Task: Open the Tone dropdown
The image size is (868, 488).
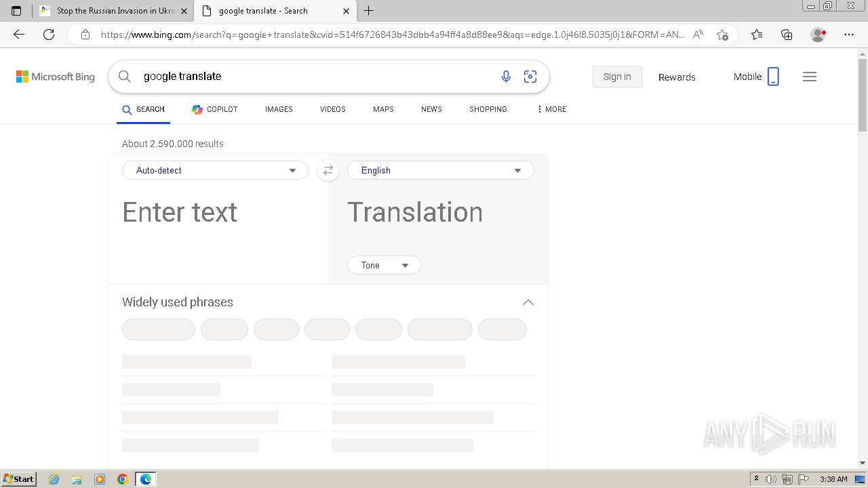Action: click(384, 265)
